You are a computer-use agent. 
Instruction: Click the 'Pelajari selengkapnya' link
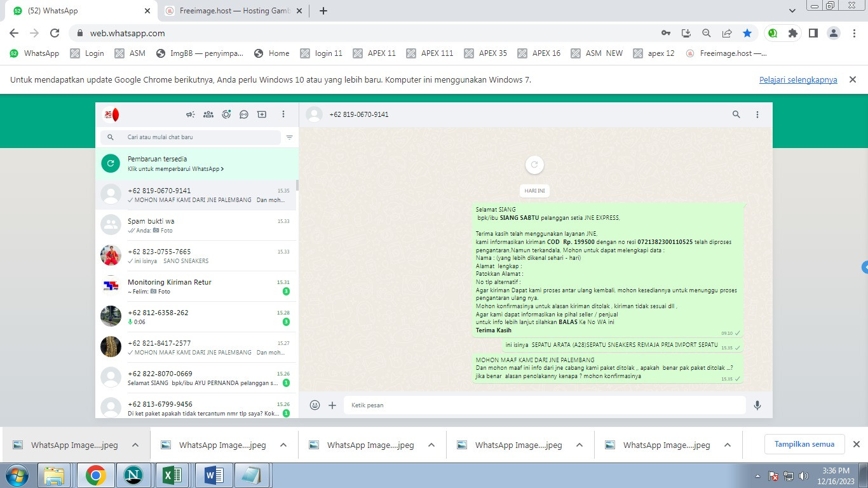coord(798,80)
